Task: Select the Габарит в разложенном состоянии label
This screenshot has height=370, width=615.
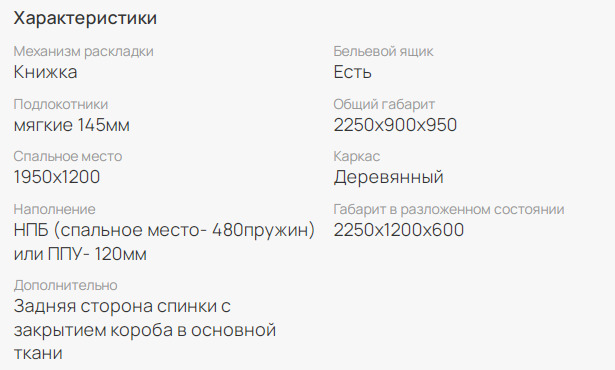Action: (449, 209)
